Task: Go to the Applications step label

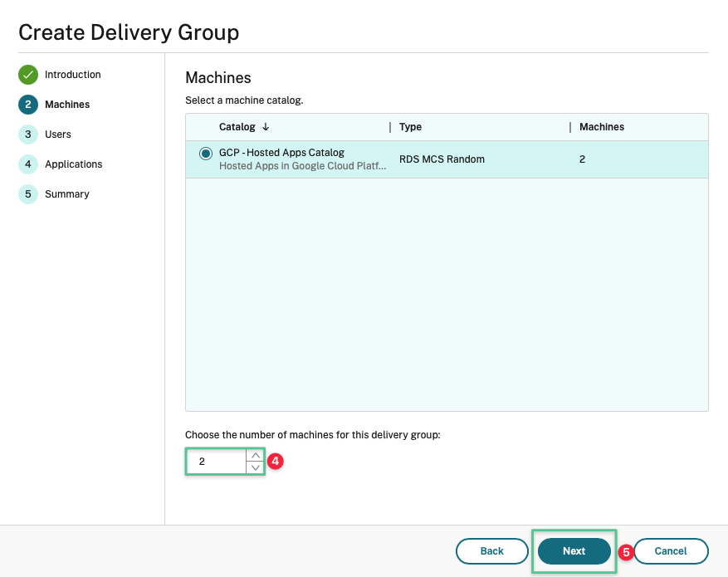Action: point(73,164)
